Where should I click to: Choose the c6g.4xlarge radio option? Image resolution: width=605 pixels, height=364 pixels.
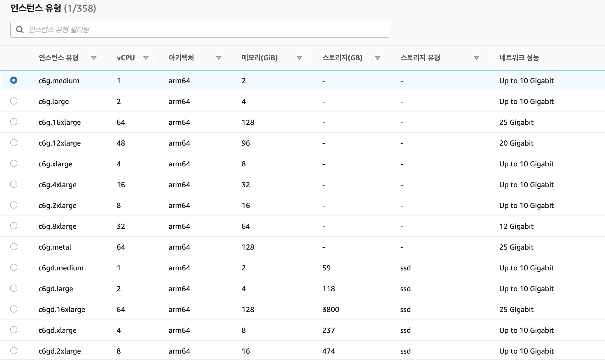(14, 184)
